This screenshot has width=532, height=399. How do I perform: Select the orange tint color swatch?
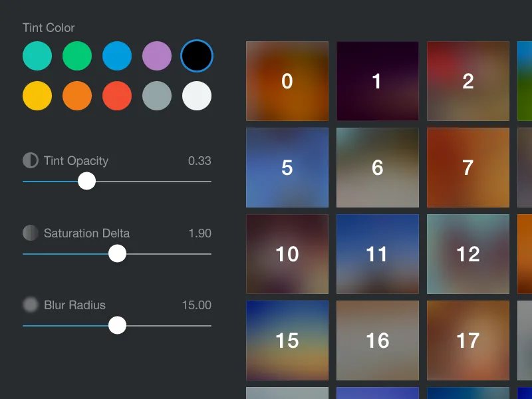(x=77, y=96)
